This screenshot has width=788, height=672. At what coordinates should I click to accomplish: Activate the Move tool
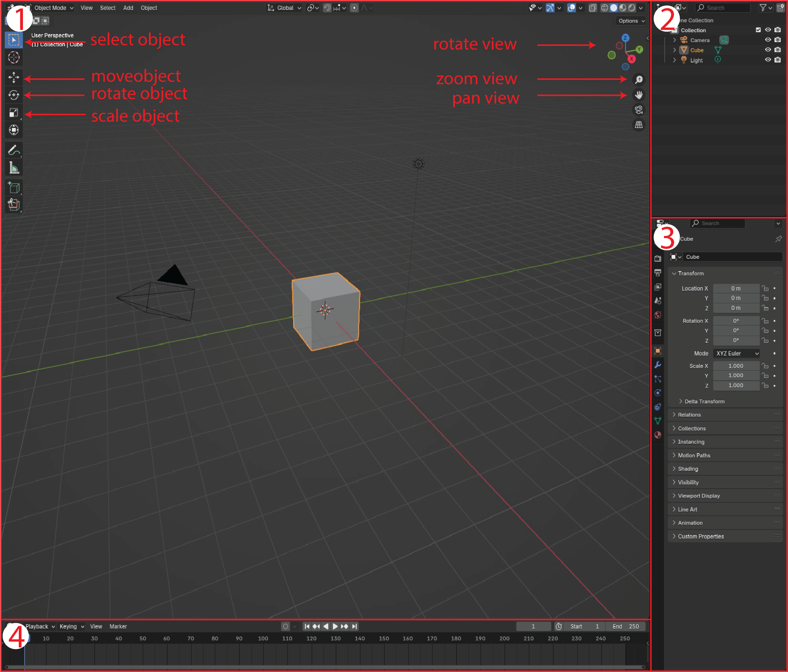click(x=14, y=77)
